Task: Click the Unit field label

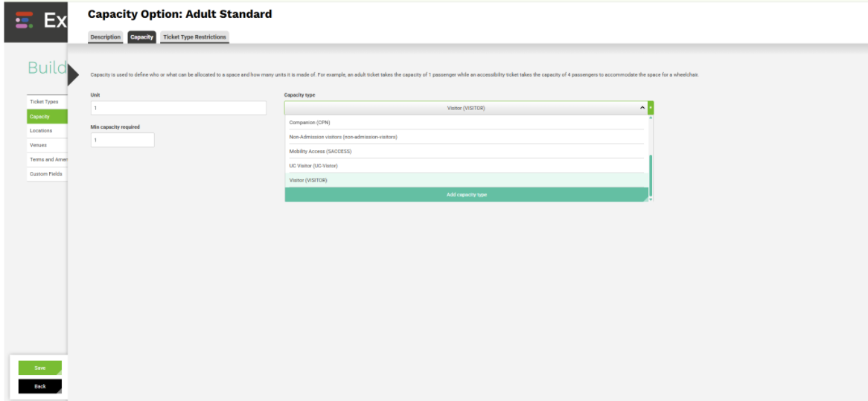Action: pyautogui.click(x=95, y=95)
